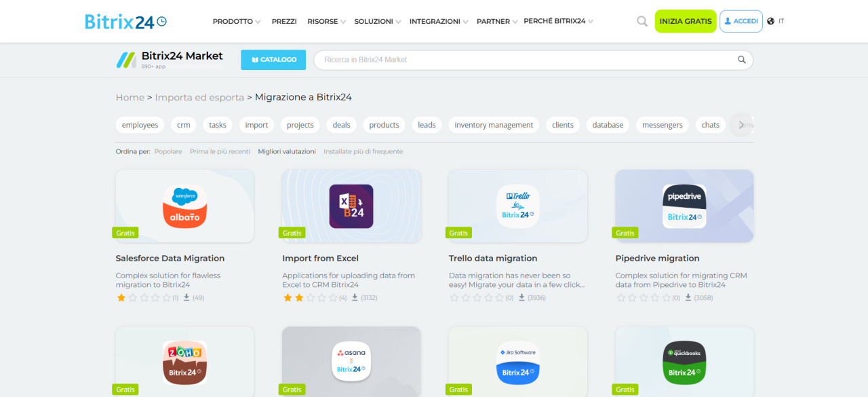Expand the PRODOTTO menu

pos(237,22)
